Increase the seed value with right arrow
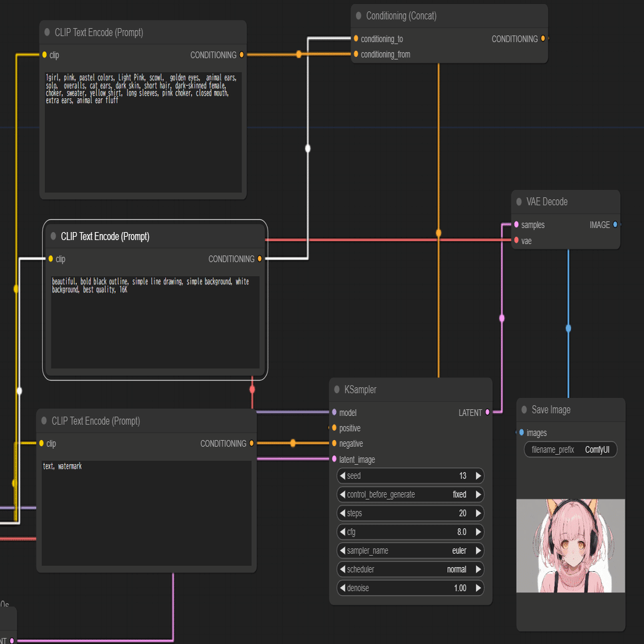 pos(478,475)
